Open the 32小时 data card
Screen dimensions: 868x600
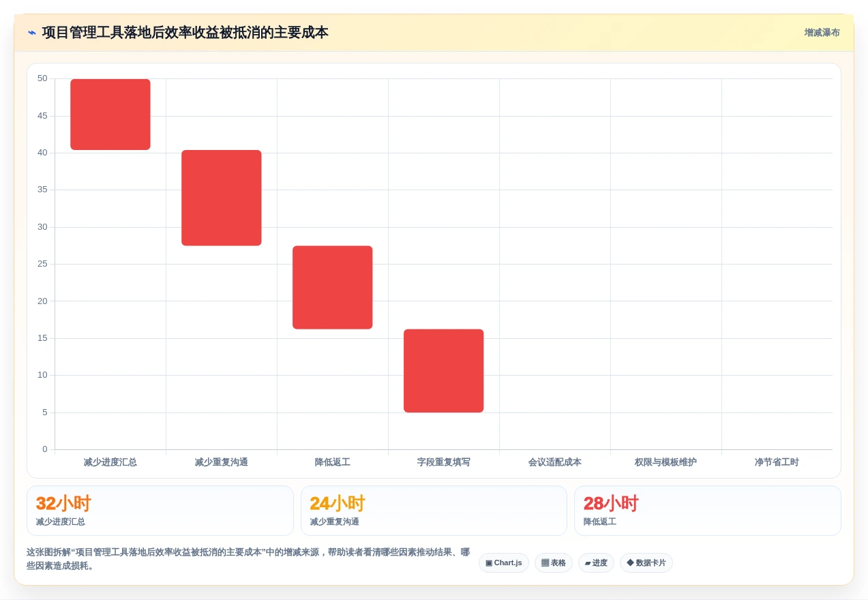tap(160, 511)
